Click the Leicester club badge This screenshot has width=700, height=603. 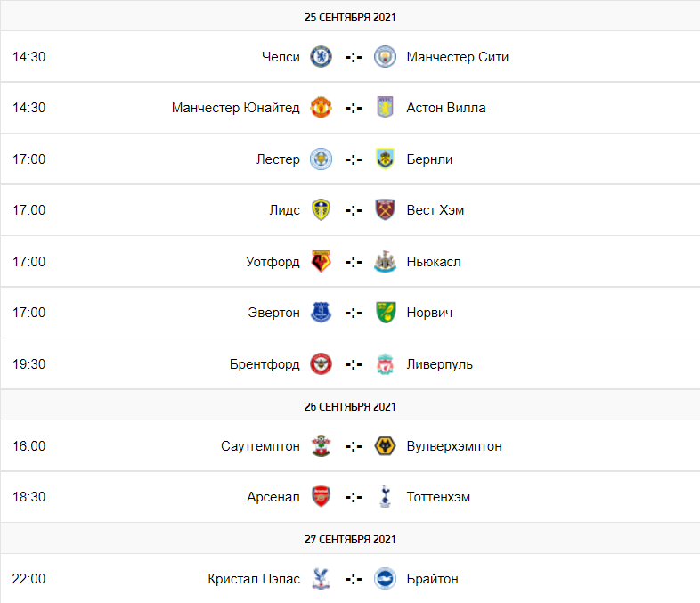[x=321, y=159]
